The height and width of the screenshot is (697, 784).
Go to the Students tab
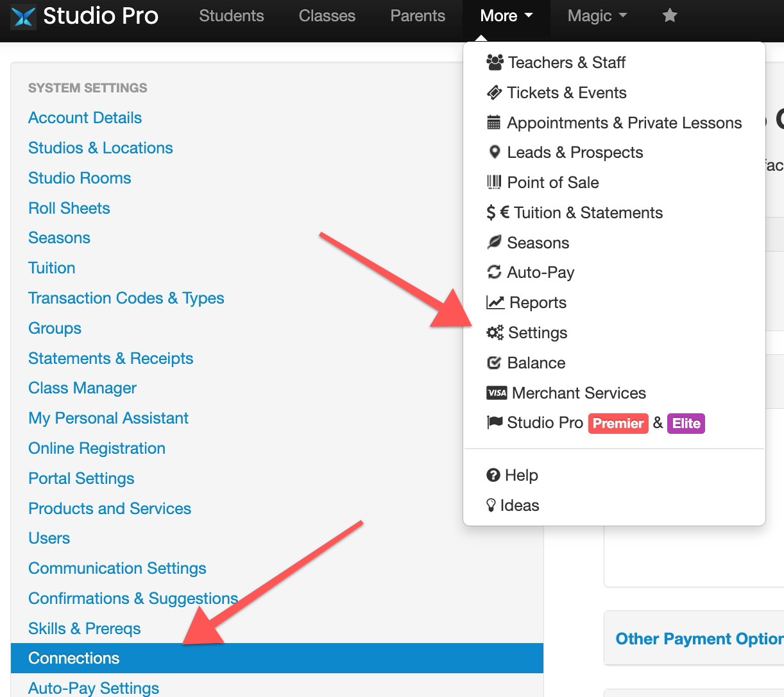click(x=232, y=16)
